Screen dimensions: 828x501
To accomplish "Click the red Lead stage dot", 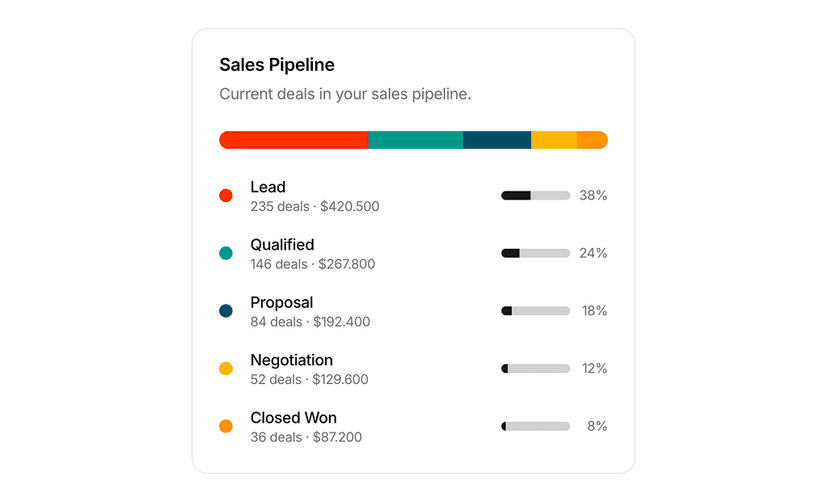I will pos(226,196).
